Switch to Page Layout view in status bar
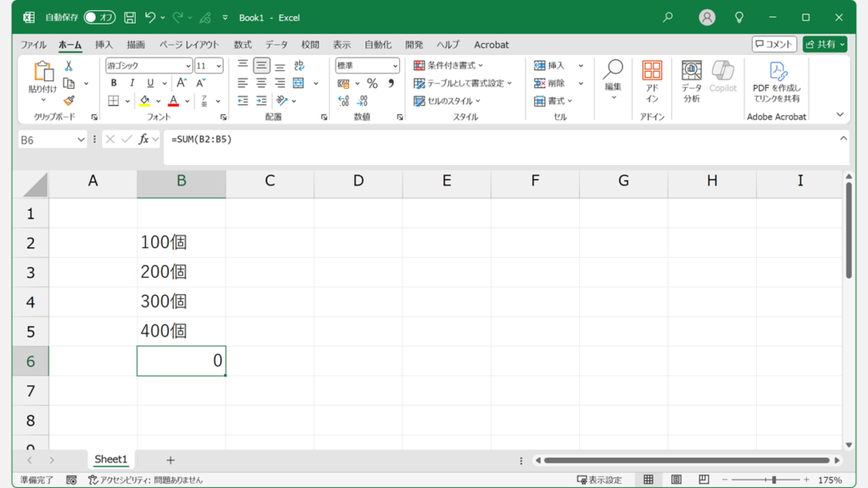Image resolution: width=868 pixels, height=488 pixels. [x=676, y=480]
